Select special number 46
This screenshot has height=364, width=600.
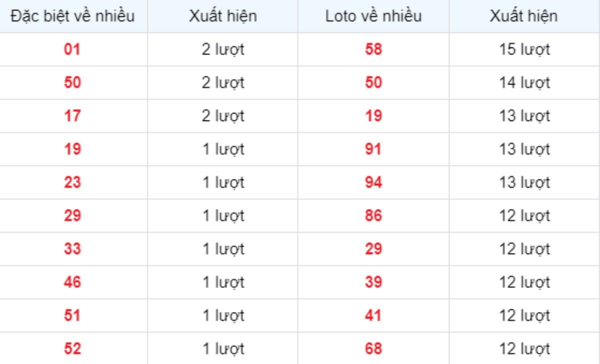pos(72,282)
